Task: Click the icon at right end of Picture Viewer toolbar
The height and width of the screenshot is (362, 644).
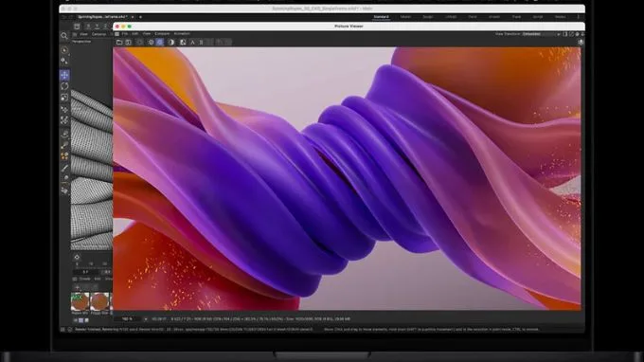Action: tap(581, 42)
